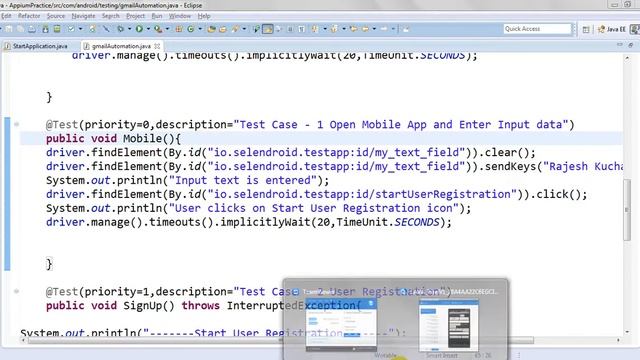This screenshot has width=640, height=360.
Task: Click the Debug bug icon
Action: tap(120, 29)
